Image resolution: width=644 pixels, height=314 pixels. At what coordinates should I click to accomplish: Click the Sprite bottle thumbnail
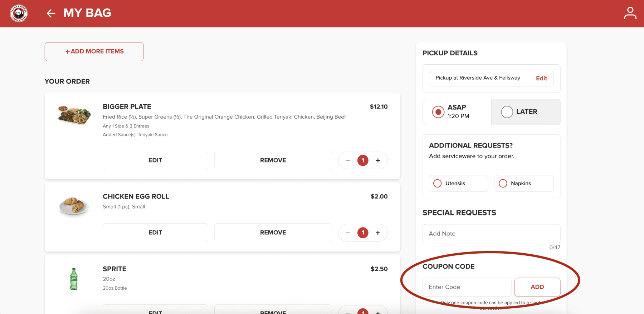coord(74,279)
